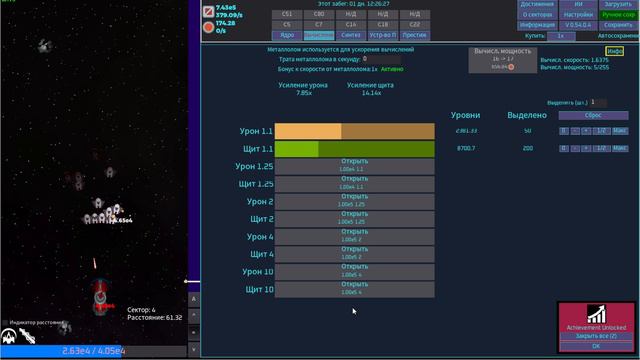Click the orange Урон 1.1 progress bar
640x360 pixels.
point(354,131)
